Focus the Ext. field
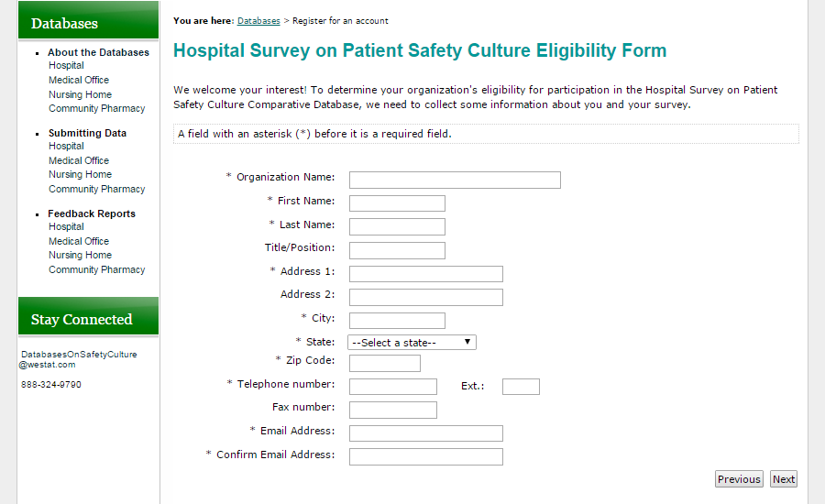Image resolution: width=825 pixels, height=504 pixels. point(521,387)
